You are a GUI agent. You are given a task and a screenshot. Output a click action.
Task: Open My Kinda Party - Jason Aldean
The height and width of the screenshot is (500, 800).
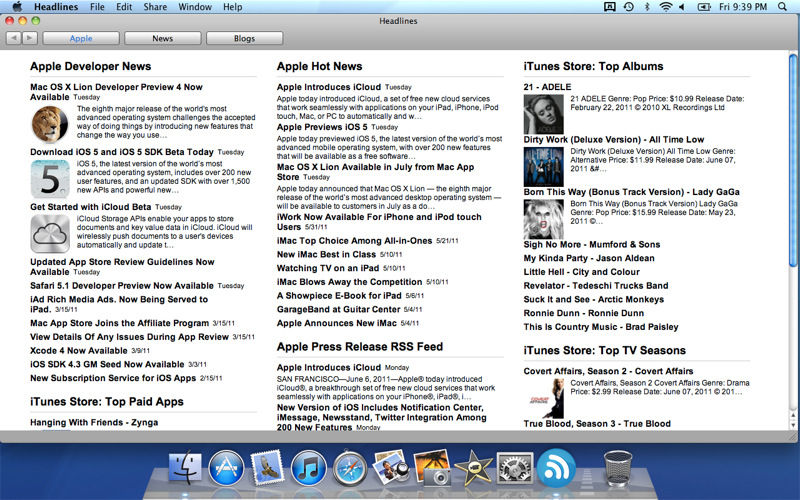589,258
